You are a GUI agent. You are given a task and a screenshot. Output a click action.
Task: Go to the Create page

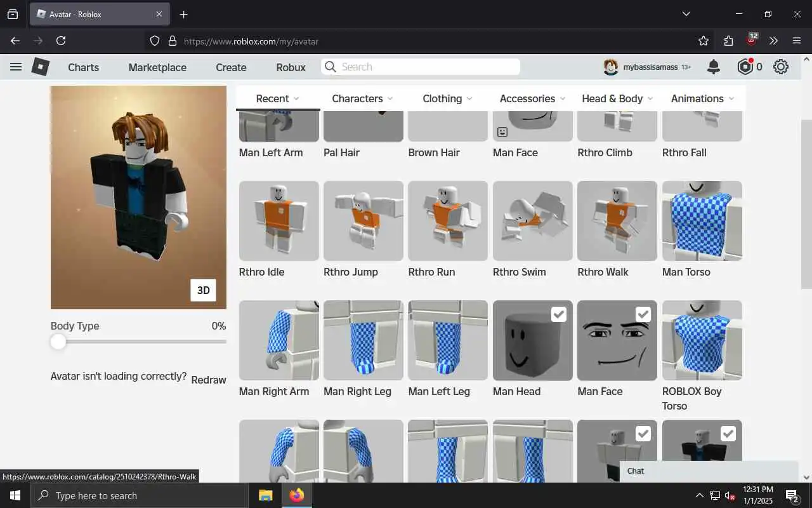[x=231, y=67]
